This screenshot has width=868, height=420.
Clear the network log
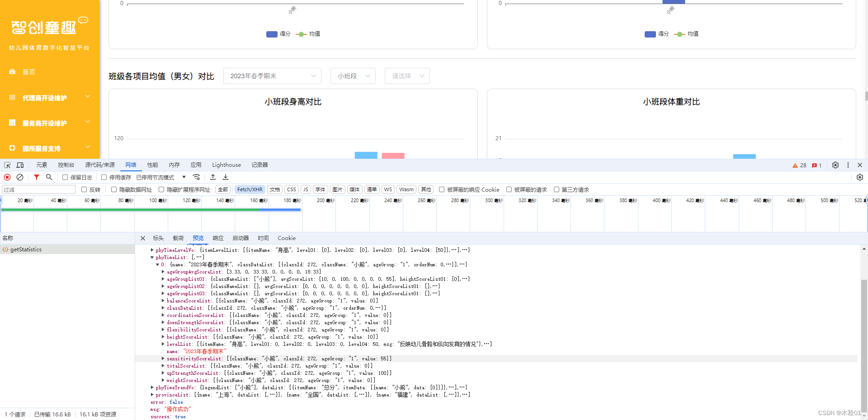point(20,177)
